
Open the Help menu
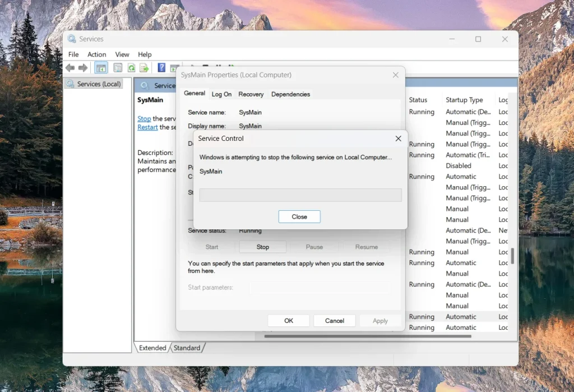click(x=145, y=54)
